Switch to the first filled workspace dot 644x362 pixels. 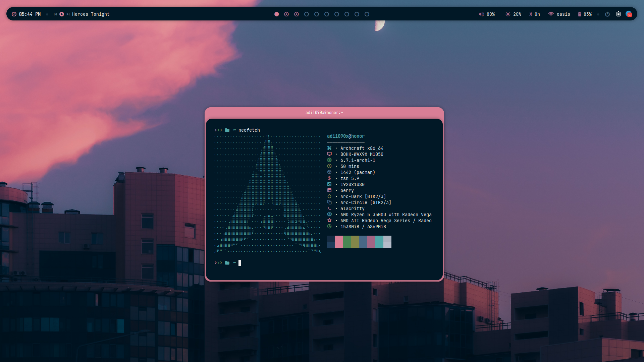coord(277,14)
